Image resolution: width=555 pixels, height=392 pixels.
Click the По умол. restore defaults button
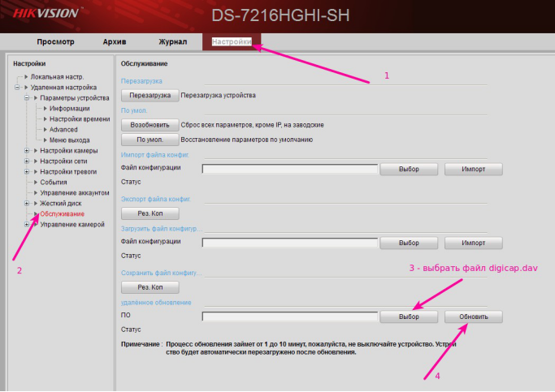[x=150, y=140]
